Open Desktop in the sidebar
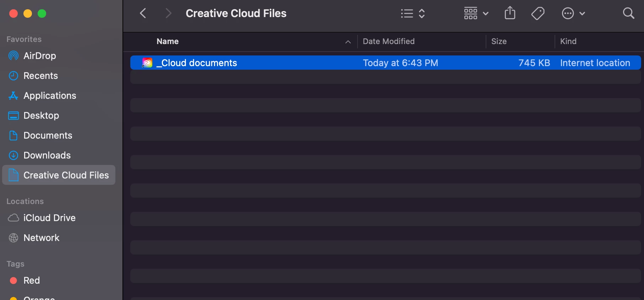644x300 pixels. tap(59, 116)
